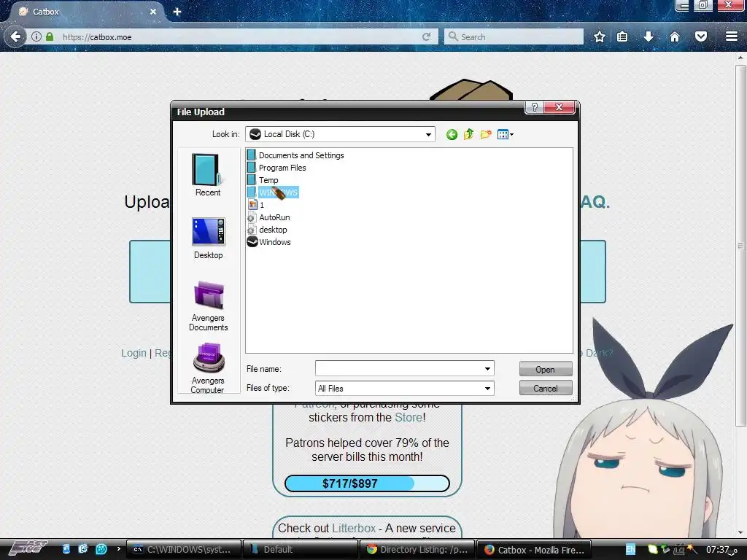Click the Firefox Search box
The height and width of the screenshot is (560, 747).
[x=514, y=36]
